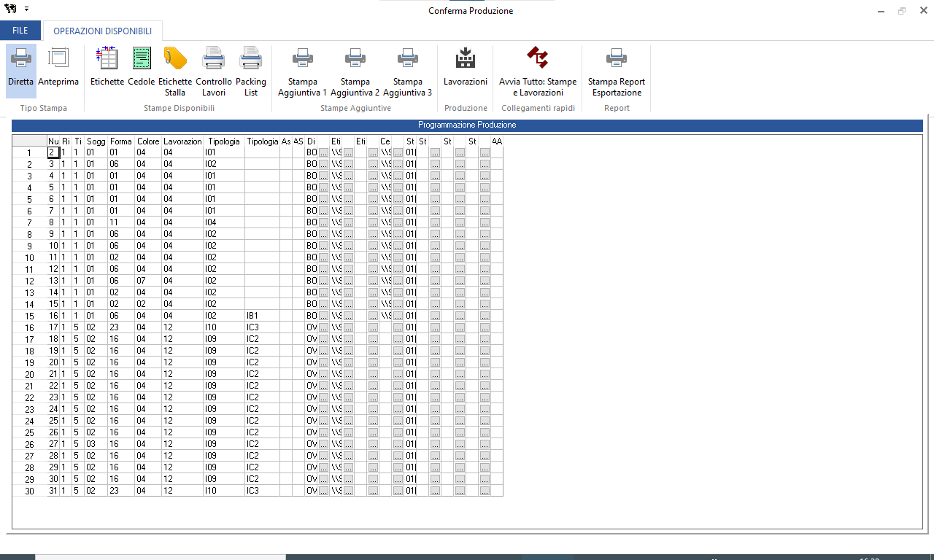Click the Sogg column header
This screenshot has height=560, width=934.
(96, 141)
